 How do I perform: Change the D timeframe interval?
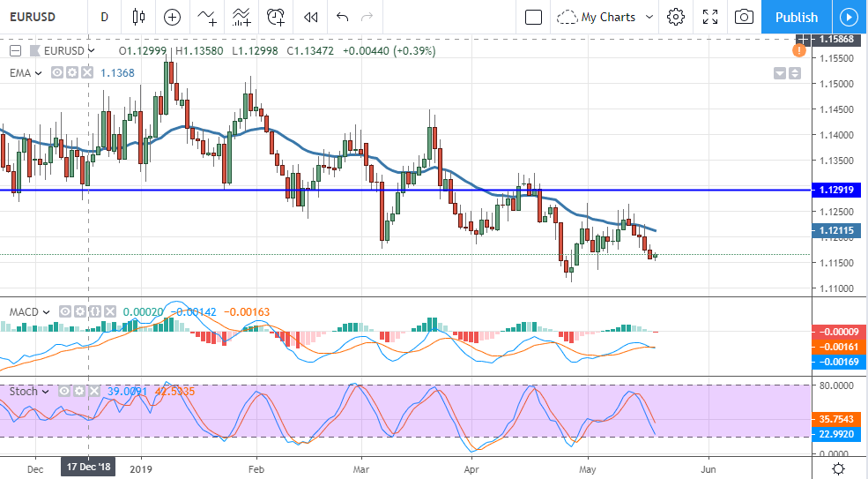coord(104,17)
